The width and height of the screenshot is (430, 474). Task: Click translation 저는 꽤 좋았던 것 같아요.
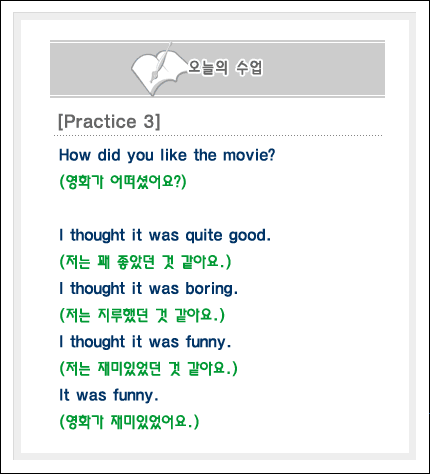[x=145, y=262]
